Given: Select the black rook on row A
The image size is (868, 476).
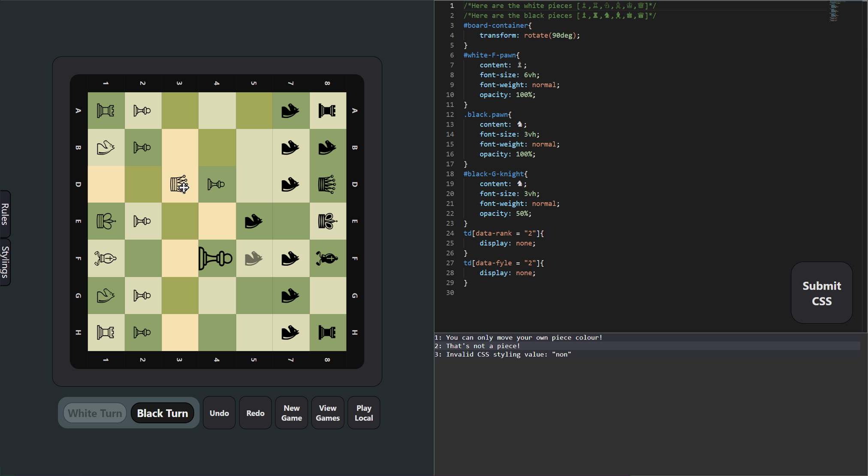Looking at the screenshot, I should (x=327, y=111).
